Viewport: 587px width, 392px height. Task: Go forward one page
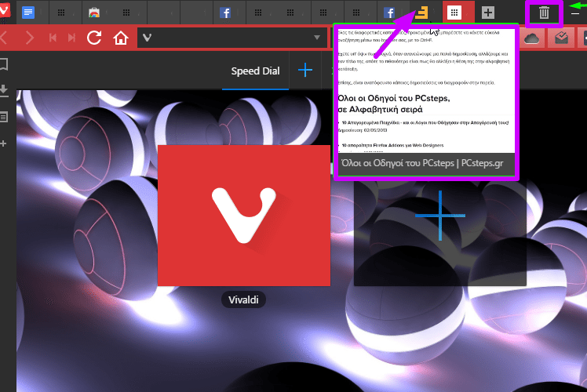pos(29,38)
